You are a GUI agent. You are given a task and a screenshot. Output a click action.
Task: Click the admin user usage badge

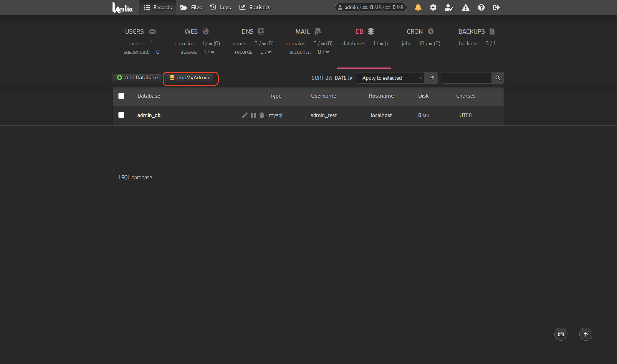[x=371, y=7]
